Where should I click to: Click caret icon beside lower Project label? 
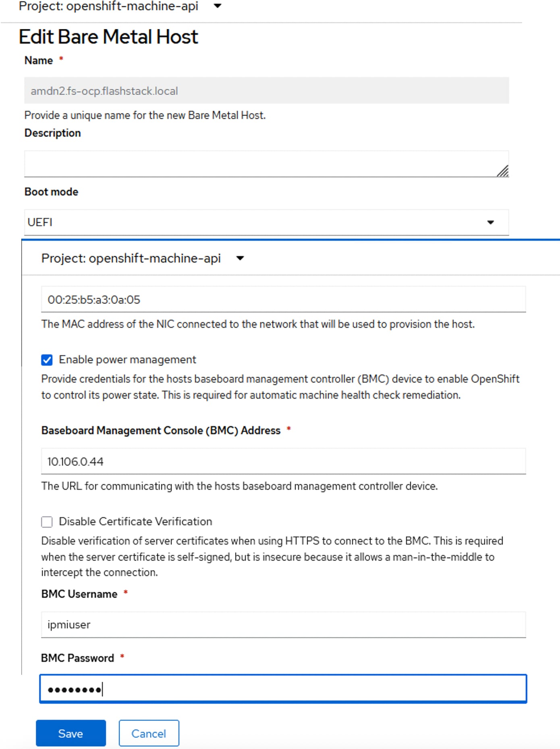click(x=240, y=258)
